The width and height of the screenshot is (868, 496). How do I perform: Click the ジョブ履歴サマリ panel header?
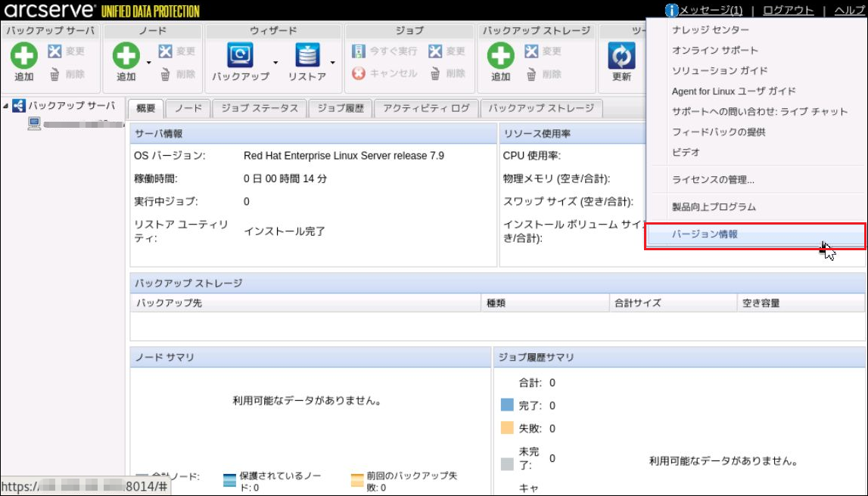click(680, 358)
